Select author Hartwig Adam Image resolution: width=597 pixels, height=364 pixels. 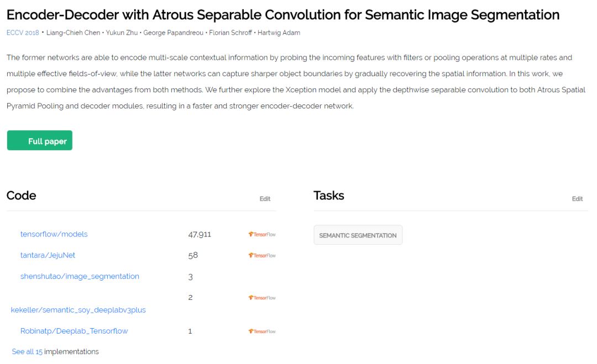coord(279,33)
